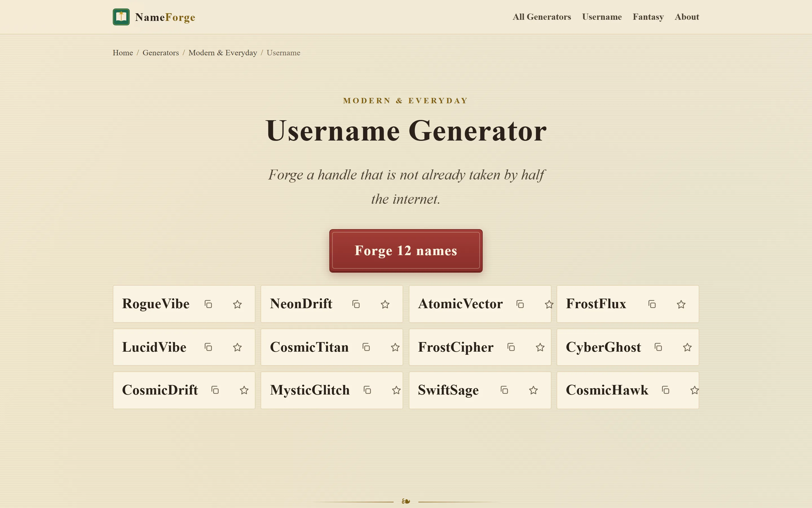Select the SwiftSage name text
Screen dimensions: 812x508
[x=448, y=390]
